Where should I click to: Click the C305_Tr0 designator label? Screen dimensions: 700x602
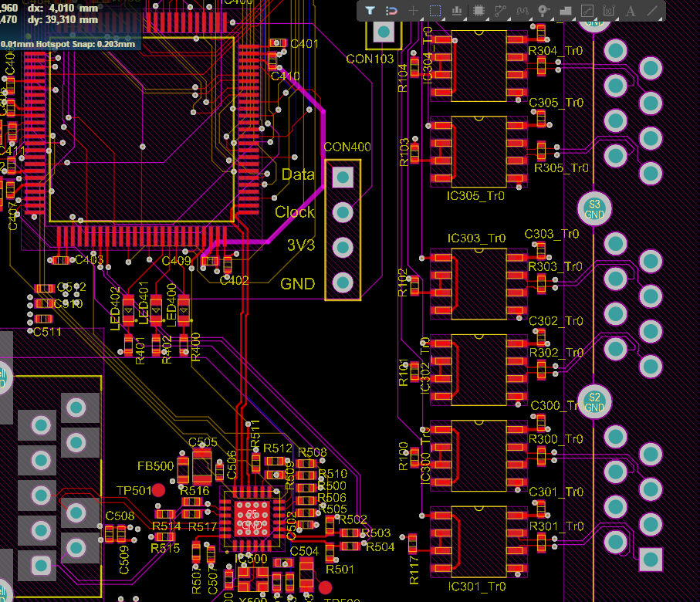pyautogui.click(x=556, y=103)
